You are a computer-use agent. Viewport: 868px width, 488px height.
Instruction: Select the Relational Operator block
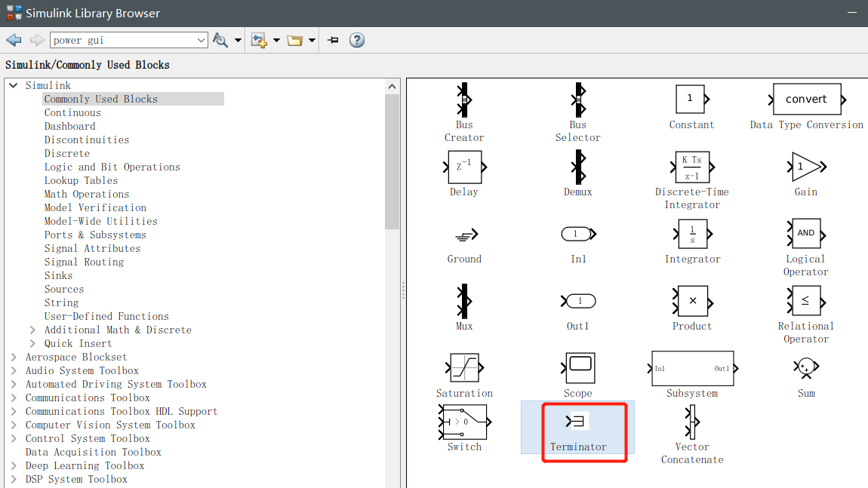pos(807,301)
